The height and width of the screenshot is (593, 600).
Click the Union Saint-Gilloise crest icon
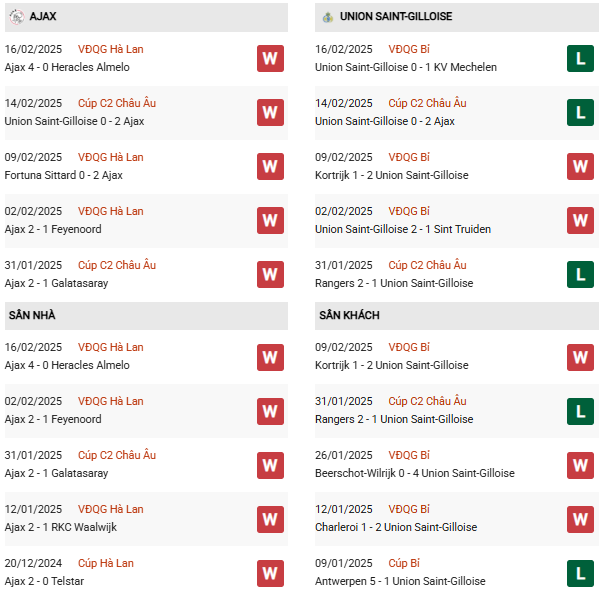(328, 17)
